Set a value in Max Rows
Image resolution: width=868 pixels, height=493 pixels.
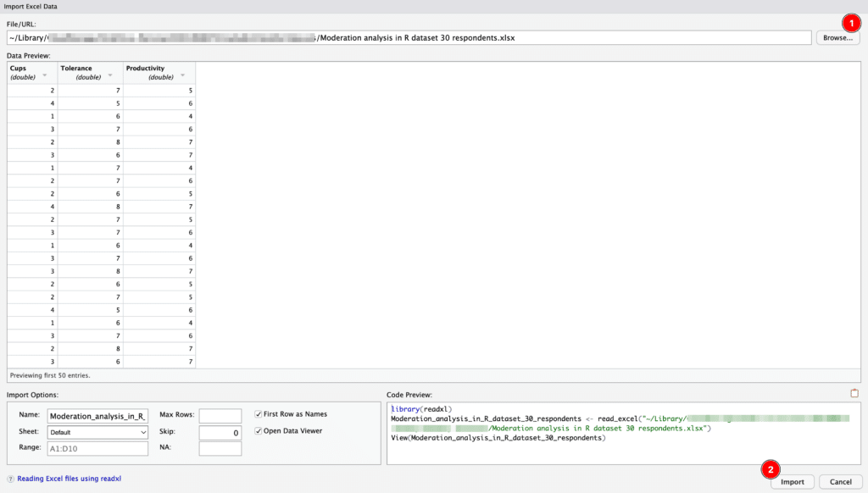pos(220,415)
